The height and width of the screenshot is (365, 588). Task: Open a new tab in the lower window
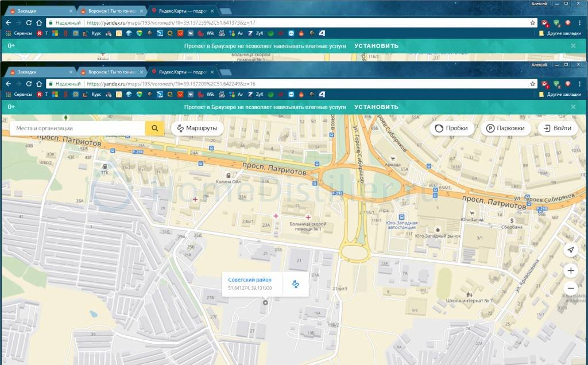pos(225,72)
